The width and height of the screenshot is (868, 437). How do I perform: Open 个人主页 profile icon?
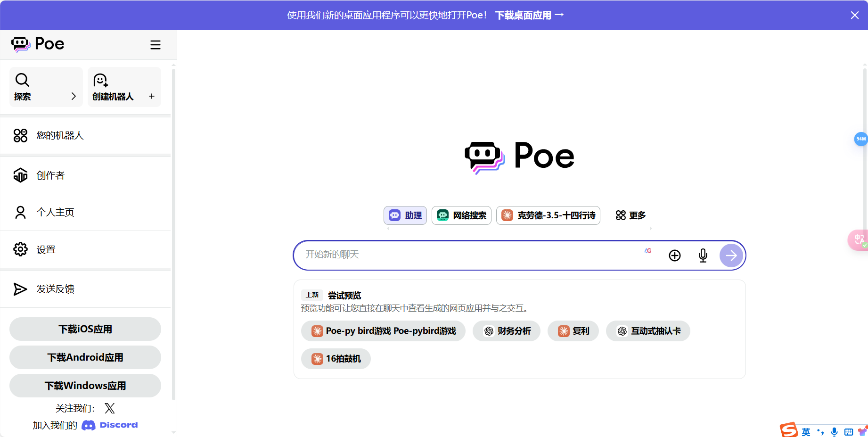(20, 212)
